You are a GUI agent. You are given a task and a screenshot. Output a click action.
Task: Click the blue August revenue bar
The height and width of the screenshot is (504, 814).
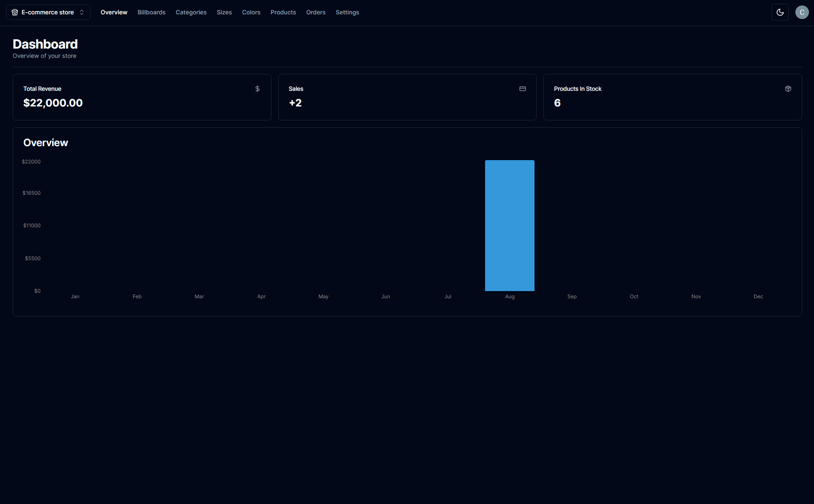[510, 225]
